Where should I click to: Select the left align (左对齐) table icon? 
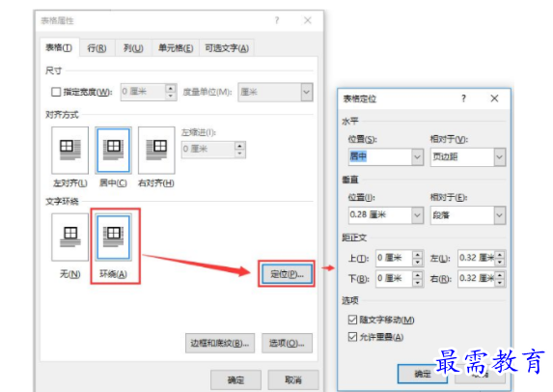tap(69, 151)
